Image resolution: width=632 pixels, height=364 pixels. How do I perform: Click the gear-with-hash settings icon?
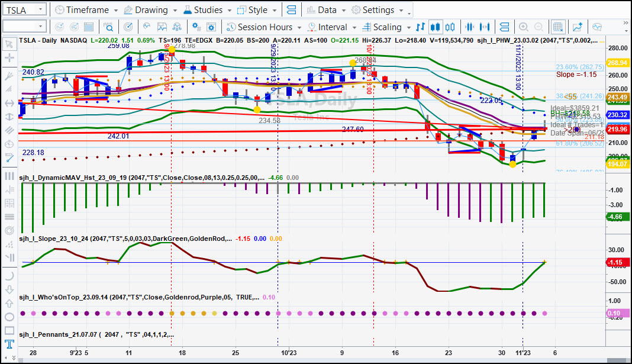tap(196, 27)
